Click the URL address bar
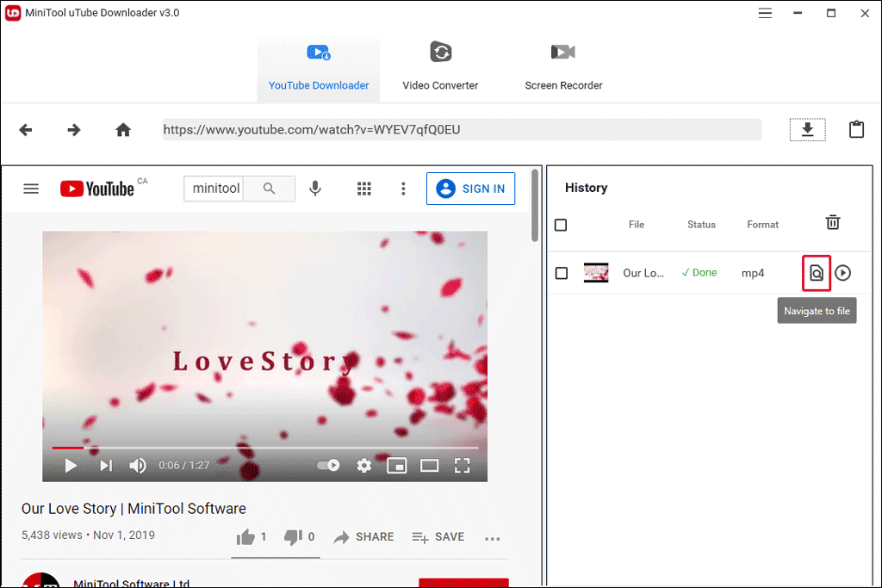Screen dimensions: 882x588 [x=462, y=130]
